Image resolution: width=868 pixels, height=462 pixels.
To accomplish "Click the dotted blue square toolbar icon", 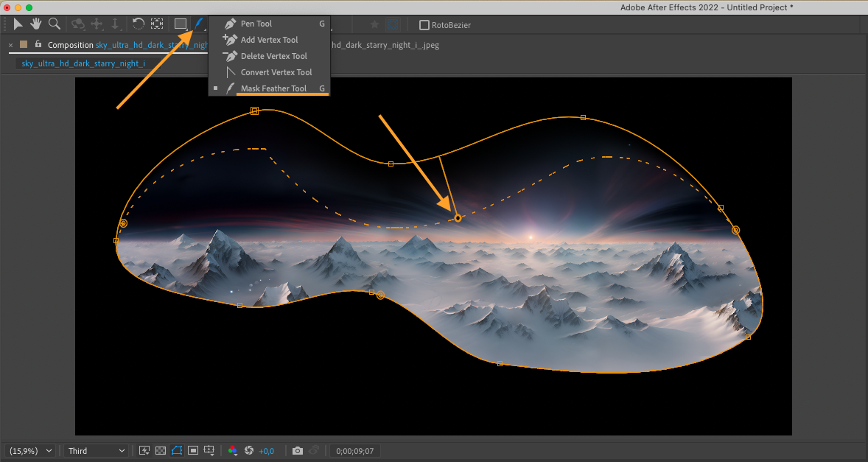I will point(393,24).
